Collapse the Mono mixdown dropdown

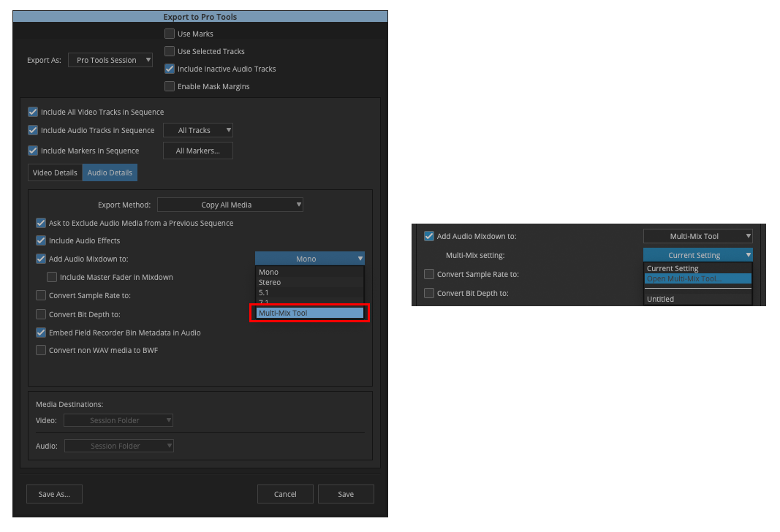(310, 259)
